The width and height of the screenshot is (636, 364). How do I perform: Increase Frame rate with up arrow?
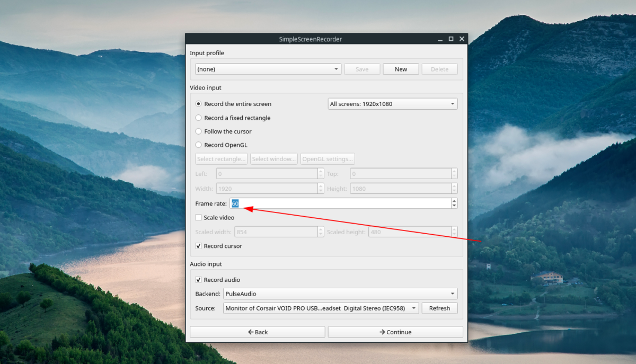(x=454, y=201)
